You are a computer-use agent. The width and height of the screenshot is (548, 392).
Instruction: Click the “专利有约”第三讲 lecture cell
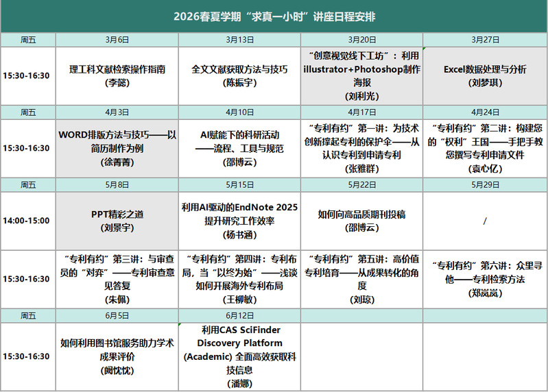click(117, 279)
